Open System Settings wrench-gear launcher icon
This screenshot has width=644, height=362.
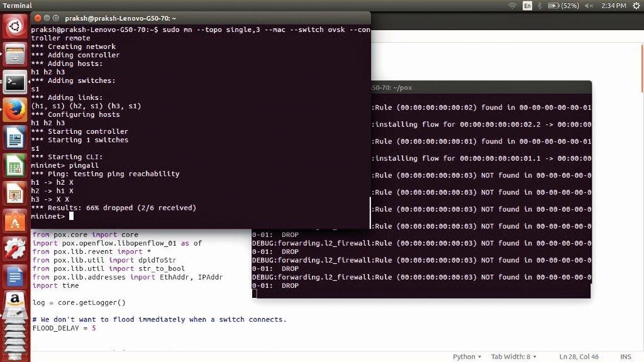point(15,249)
